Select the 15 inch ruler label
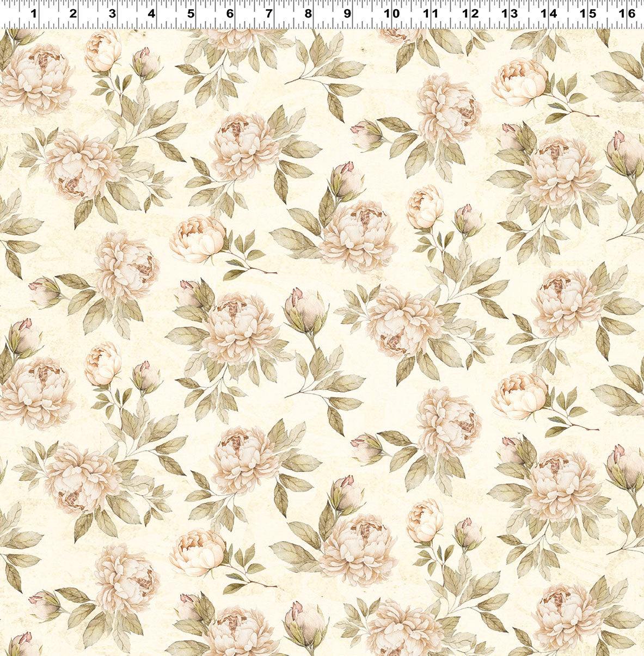 coord(587,14)
